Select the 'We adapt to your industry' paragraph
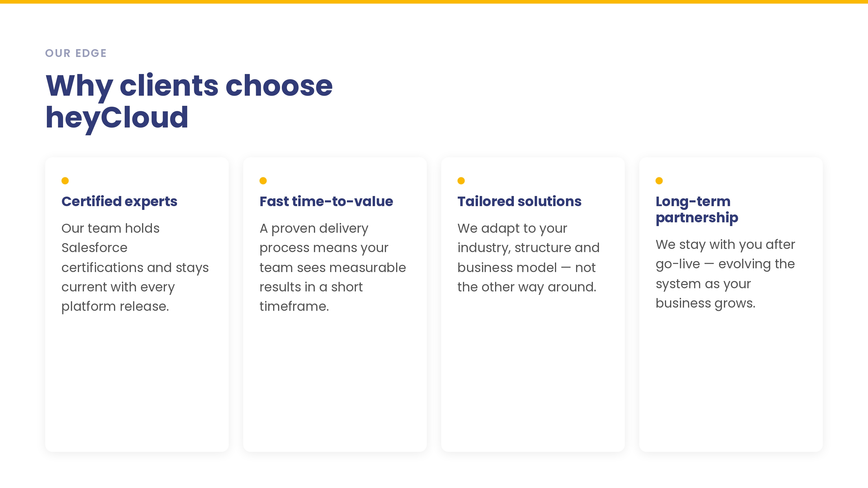This screenshot has width=868, height=488. coord(528,258)
